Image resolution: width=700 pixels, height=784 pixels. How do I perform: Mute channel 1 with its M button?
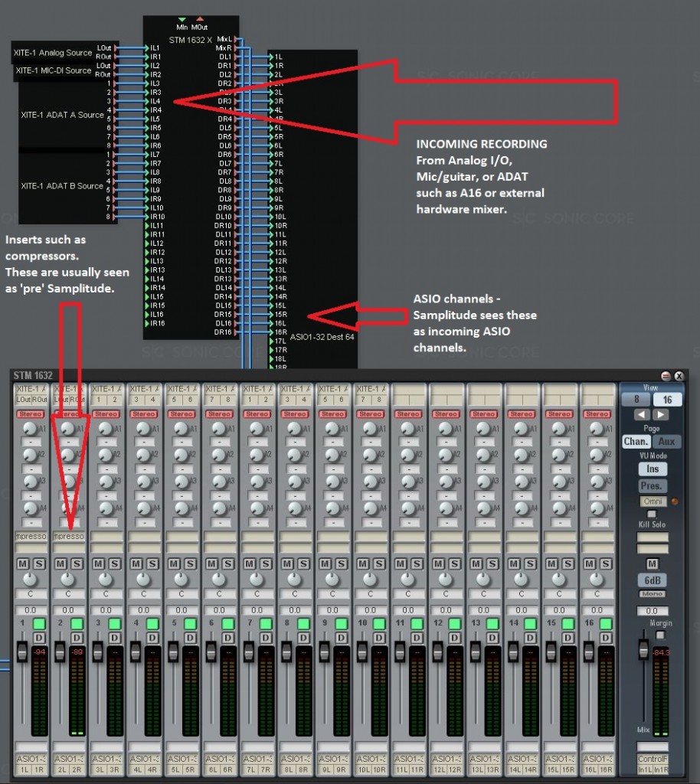(x=23, y=564)
